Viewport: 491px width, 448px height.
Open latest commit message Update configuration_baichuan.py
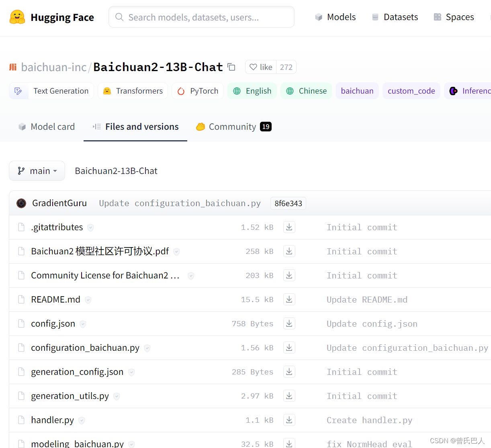point(180,203)
